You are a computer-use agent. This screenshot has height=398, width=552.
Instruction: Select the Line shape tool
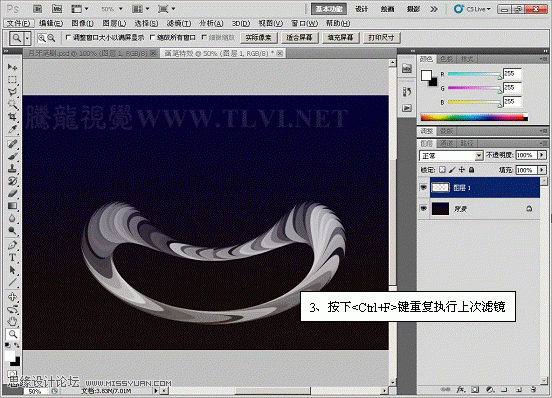12,282
